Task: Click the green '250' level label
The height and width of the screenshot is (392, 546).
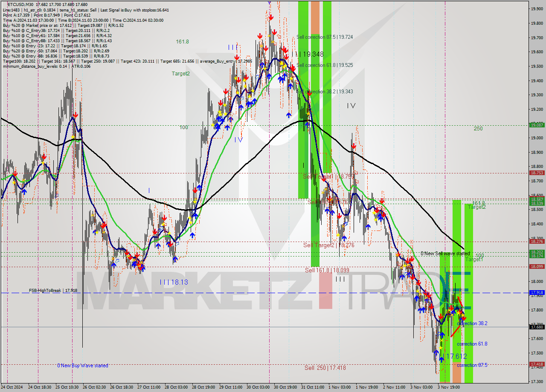Action: point(478,129)
